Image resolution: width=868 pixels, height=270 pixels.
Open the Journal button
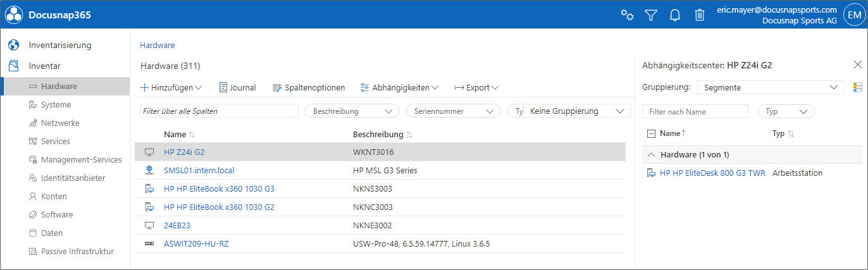pos(237,88)
